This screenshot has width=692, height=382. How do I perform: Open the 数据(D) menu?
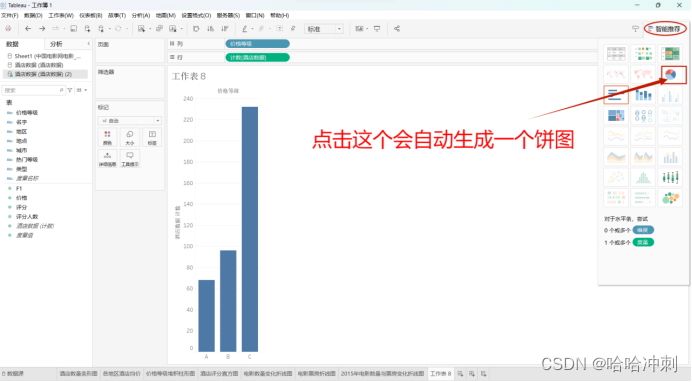click(33, 15)
